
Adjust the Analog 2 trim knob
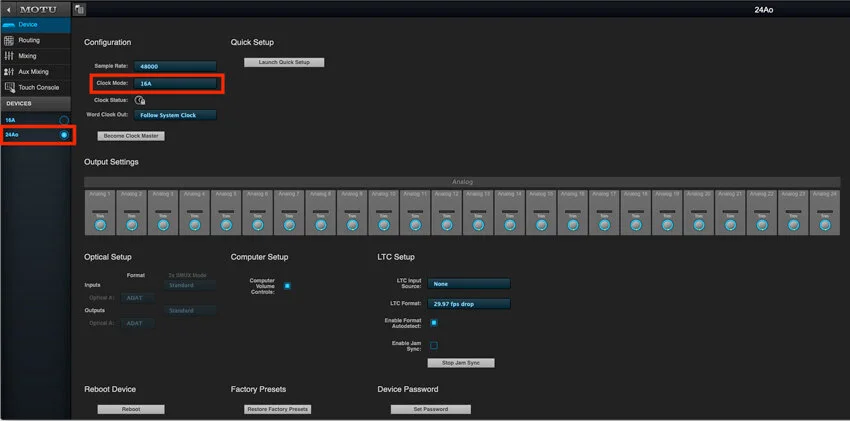click(132, 225)
